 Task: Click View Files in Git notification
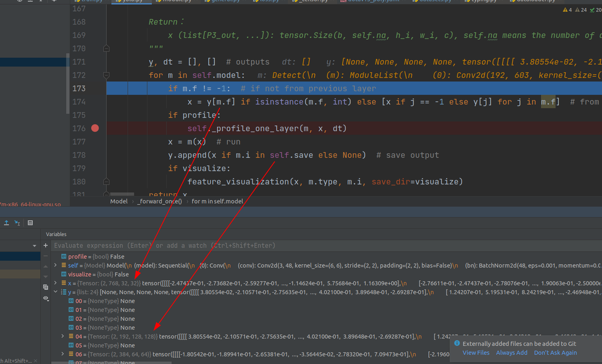(476, 353)
